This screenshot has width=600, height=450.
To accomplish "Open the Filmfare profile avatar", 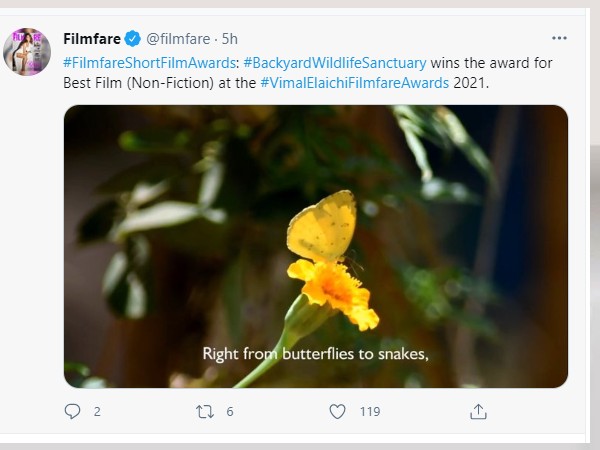I will click(x=27, y=50).
